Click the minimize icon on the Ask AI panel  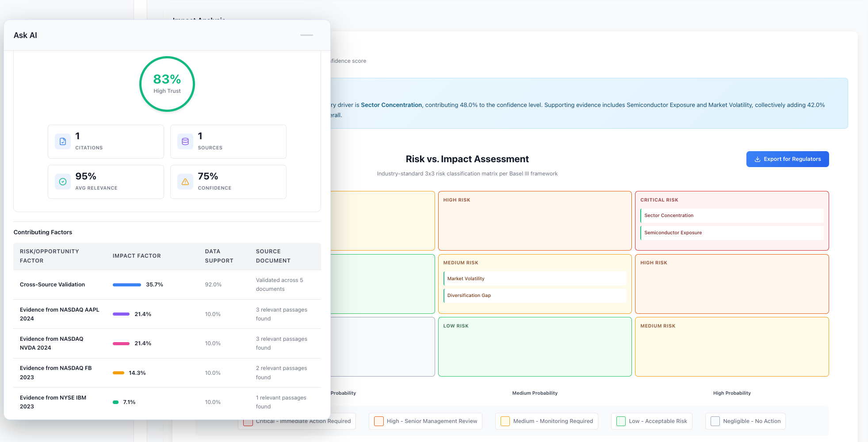(306, 35)
